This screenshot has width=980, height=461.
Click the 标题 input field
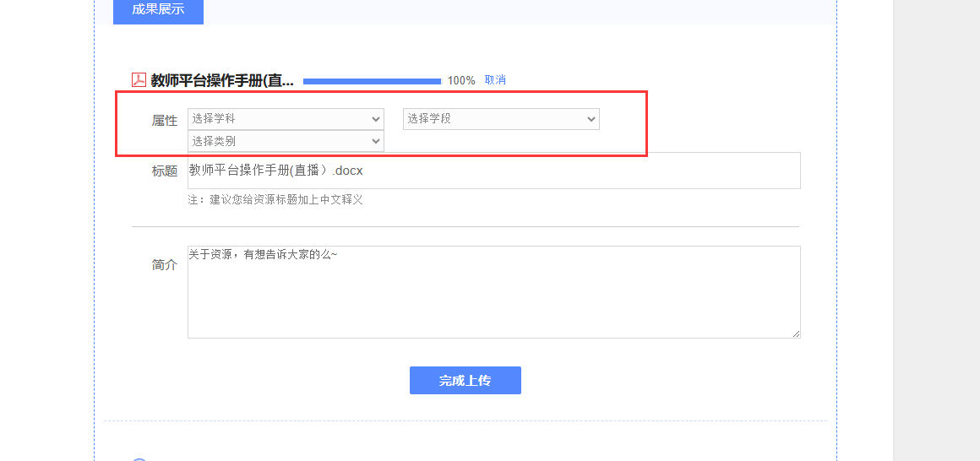pos(493,171)
